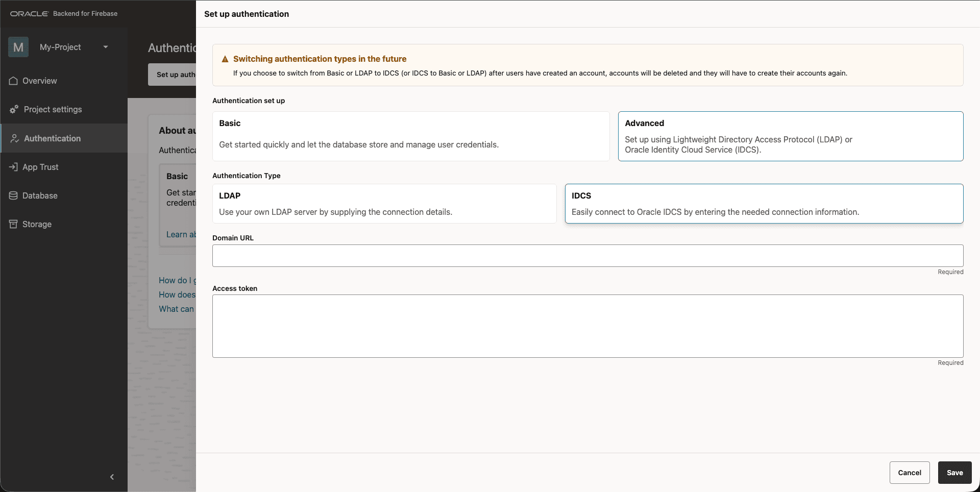Click the Set up auth button behind the panel
Screen dimensions: 980x492
point(173,75)
